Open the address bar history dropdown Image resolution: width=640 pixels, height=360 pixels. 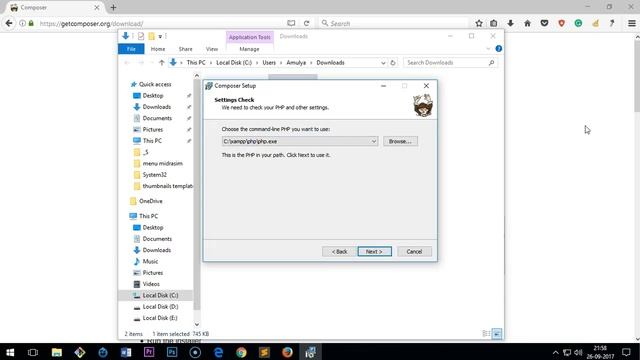[383, 63]
